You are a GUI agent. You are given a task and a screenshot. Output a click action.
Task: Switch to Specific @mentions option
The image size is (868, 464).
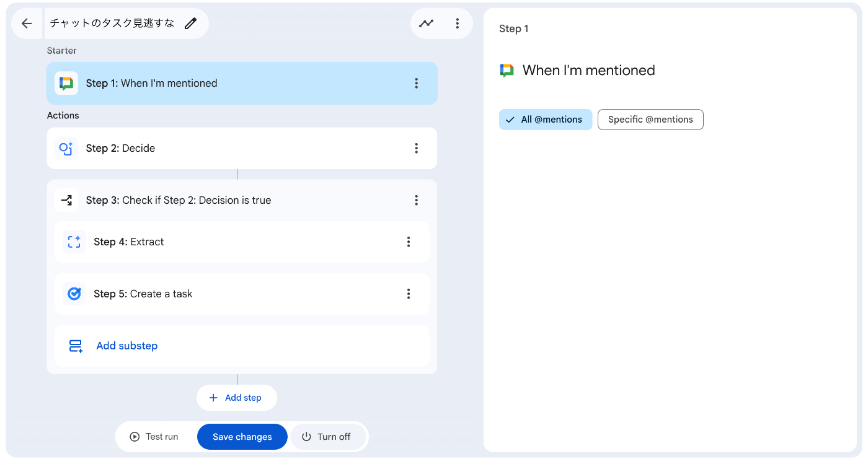tap(650, 120)
